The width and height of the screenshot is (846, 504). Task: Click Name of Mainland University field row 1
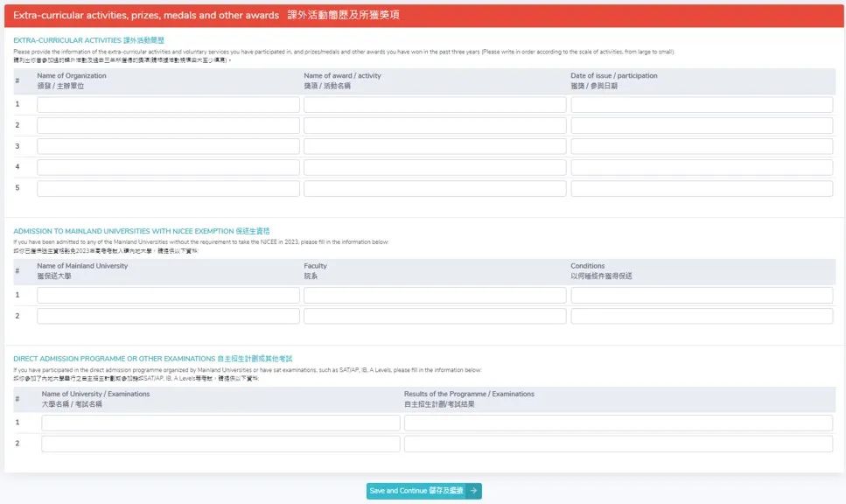[168, 296]
